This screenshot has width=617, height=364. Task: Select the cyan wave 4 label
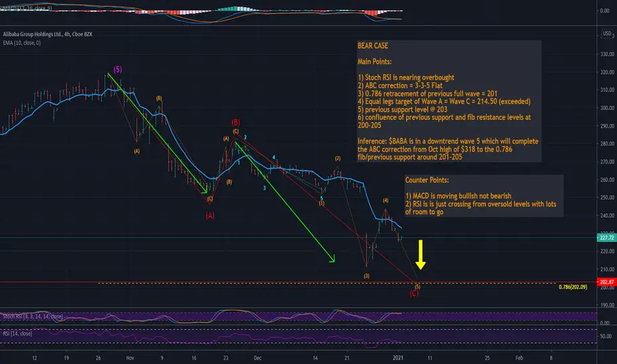(274, 158)
